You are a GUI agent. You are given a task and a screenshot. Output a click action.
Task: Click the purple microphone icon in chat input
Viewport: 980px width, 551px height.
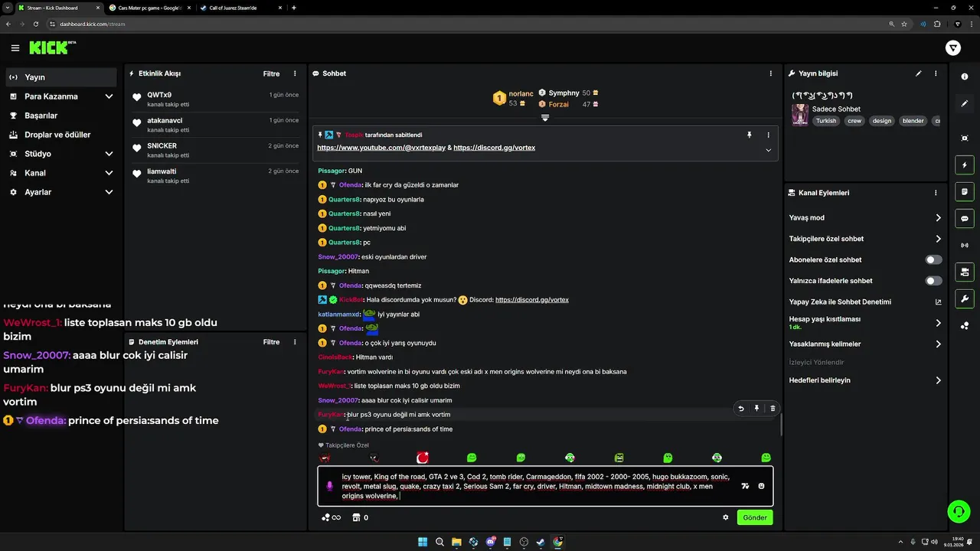(330, 486)
